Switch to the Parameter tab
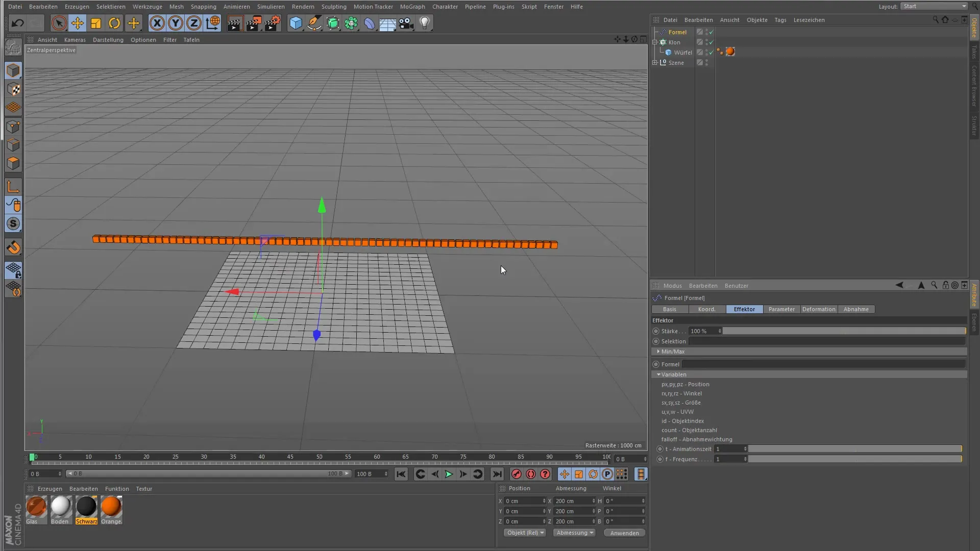 (781, 309)
